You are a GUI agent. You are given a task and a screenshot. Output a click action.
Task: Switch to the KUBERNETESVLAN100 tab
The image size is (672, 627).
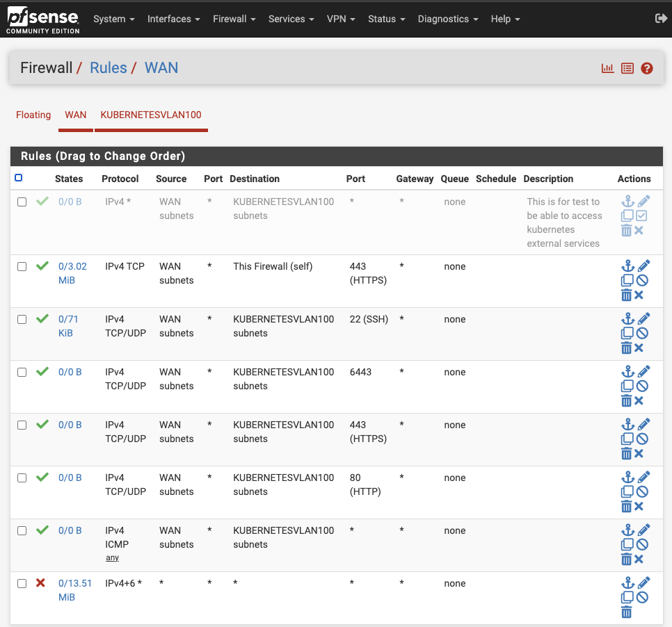151,115
